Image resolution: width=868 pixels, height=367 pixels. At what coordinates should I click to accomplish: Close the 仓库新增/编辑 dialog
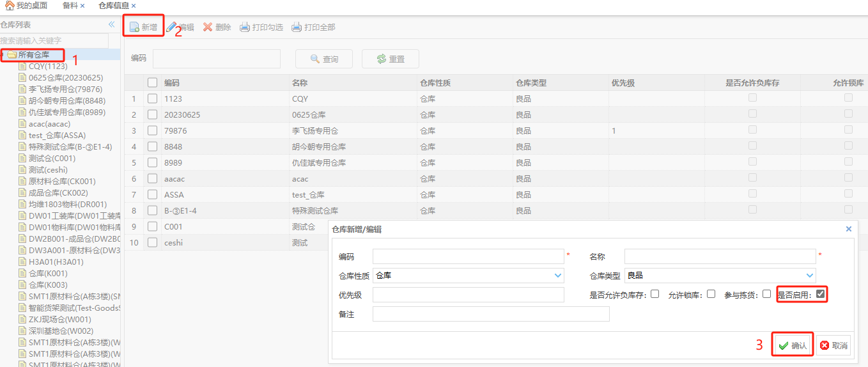[849, 229]
